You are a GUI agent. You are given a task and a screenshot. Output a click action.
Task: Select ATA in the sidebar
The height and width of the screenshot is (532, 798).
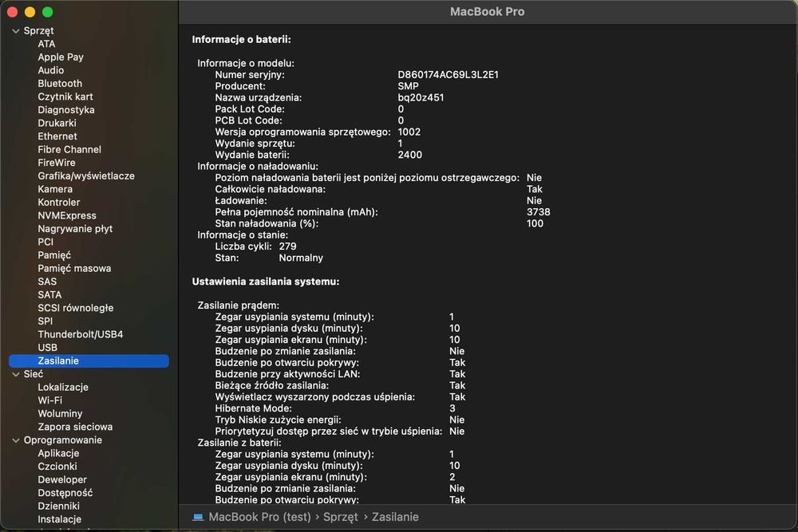click(x=46, y=44)
